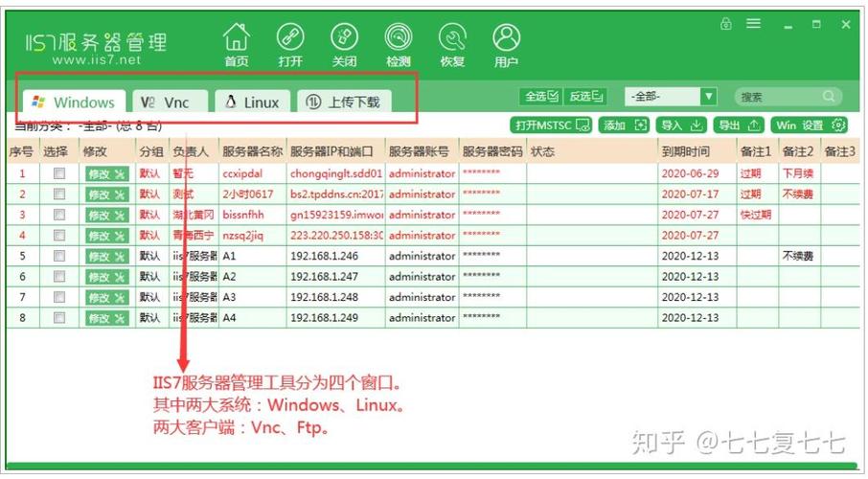
Task: Click the 恢复 restore icon
Action: pos(452,44)
